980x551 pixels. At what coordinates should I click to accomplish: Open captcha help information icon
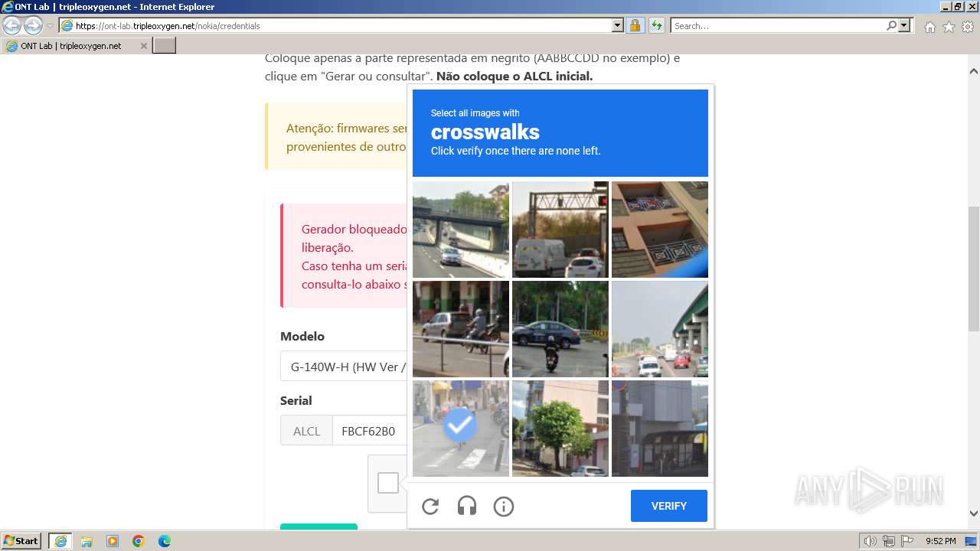coord(504,506)
